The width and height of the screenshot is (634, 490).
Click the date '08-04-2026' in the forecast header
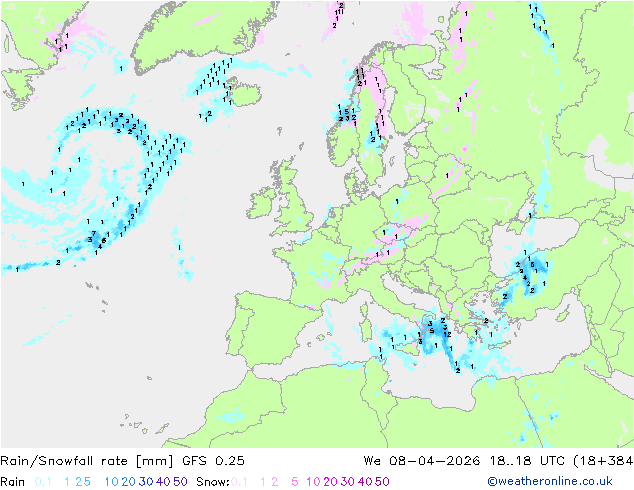pos(435,461)
